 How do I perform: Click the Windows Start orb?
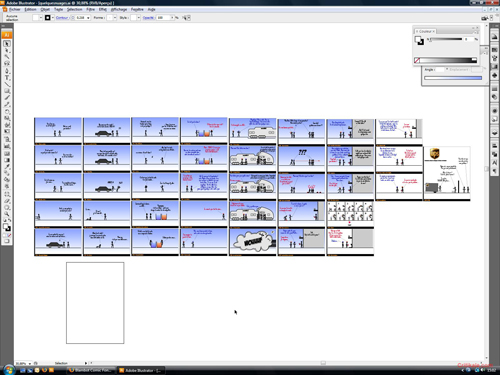pos(9,370)
